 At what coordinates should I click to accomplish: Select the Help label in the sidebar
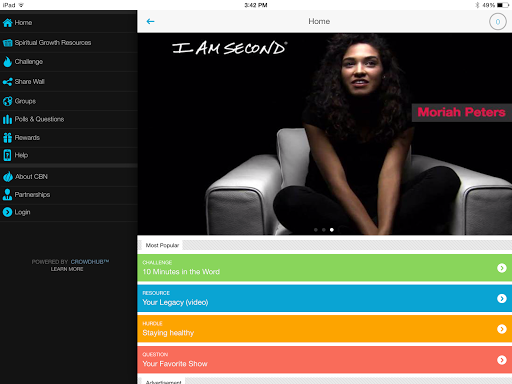coord(21,155)
